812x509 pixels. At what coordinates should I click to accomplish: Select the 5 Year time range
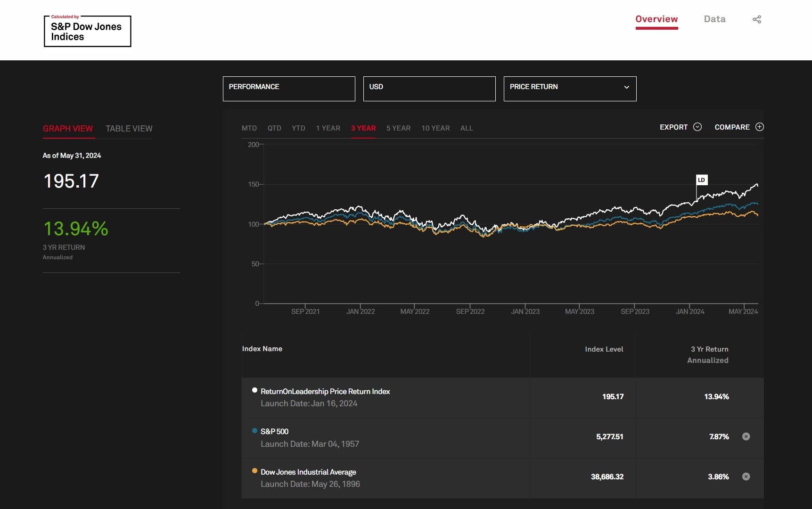tap(398, 128)
